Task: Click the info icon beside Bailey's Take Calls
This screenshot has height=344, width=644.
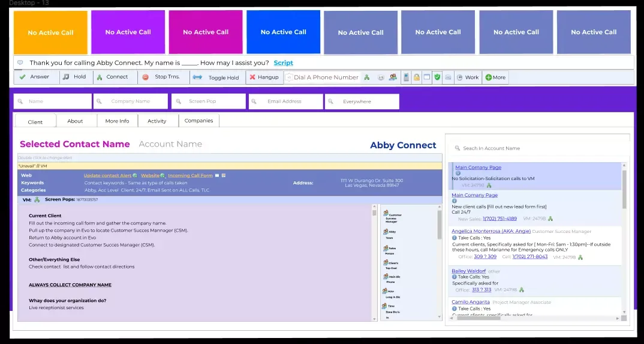Action: pos(455,277)
